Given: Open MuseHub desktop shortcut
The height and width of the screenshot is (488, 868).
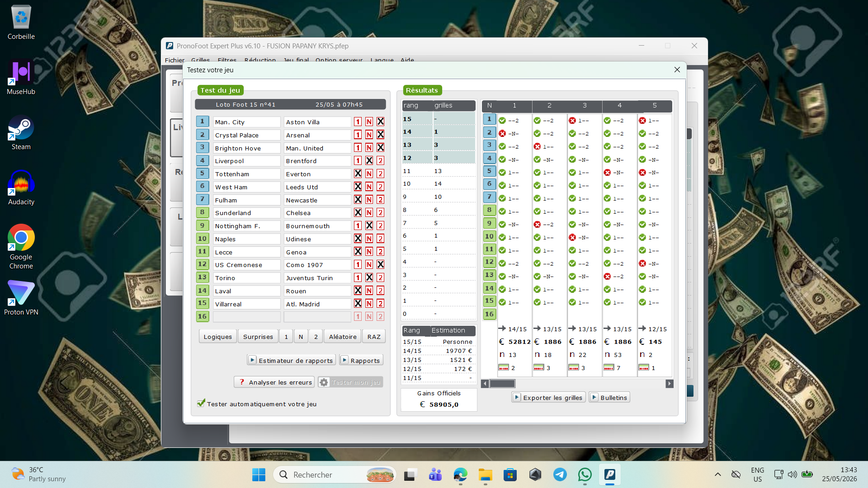Looking at the screenshot, I should (x=21, y=77).
